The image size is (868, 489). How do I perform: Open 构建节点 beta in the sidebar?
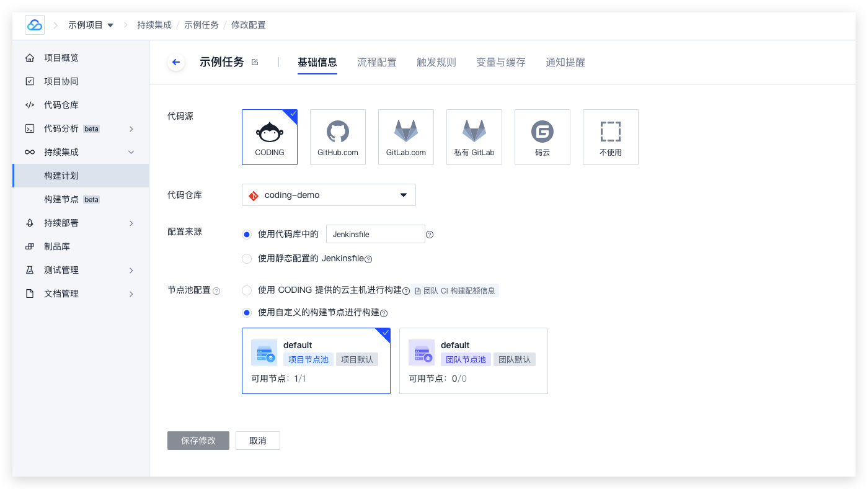click(81, 199)
